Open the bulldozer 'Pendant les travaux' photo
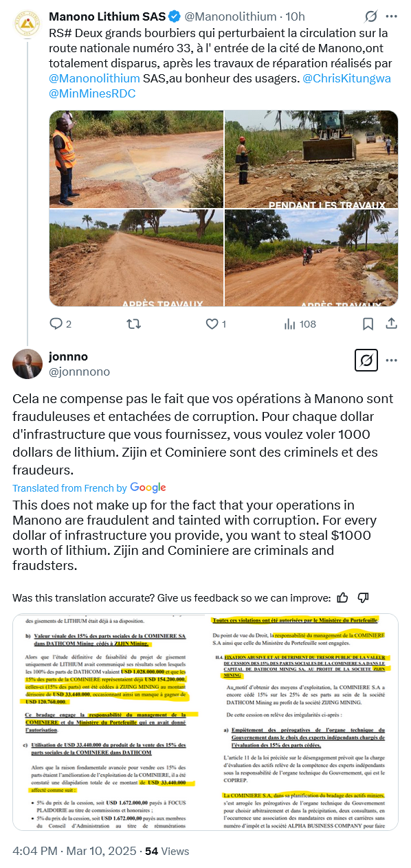Viewport: 411px width, 868px height. click(311, 159)
